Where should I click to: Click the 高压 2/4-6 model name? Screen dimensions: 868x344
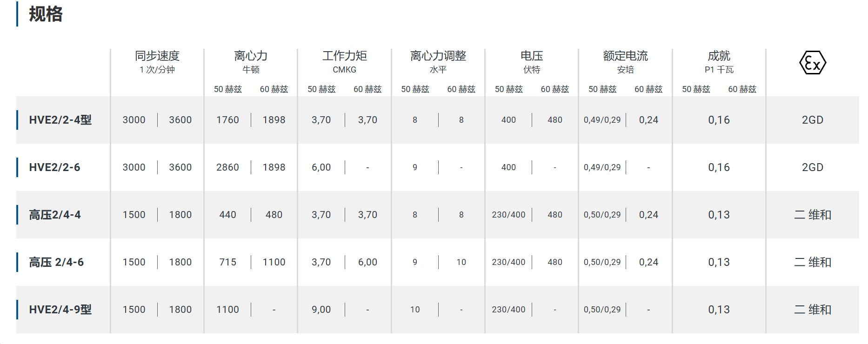56,262
